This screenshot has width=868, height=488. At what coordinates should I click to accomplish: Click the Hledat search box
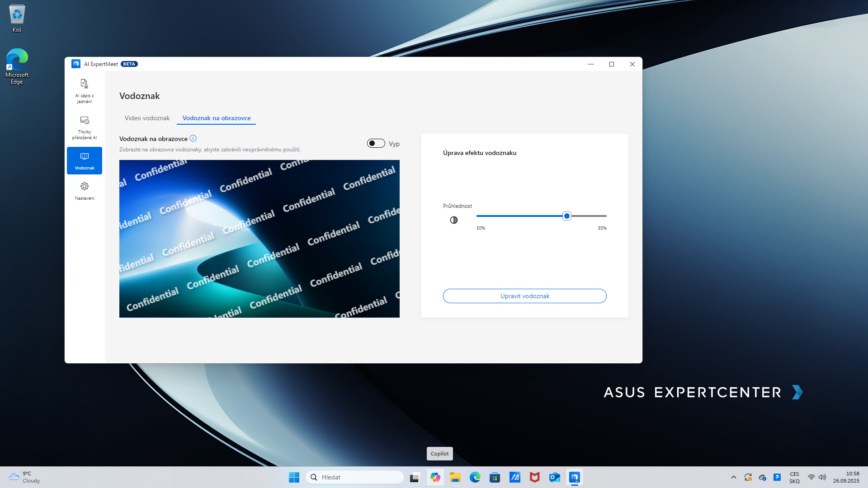[x=355, y=477]
